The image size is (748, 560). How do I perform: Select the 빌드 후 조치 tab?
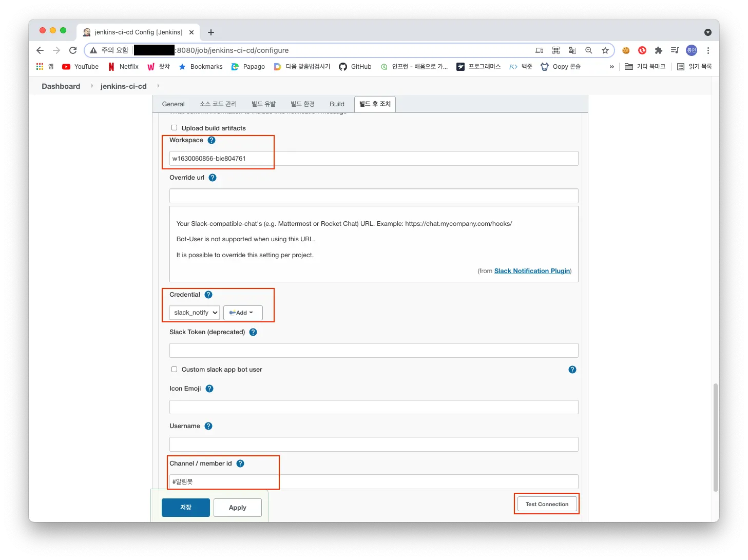375,104
